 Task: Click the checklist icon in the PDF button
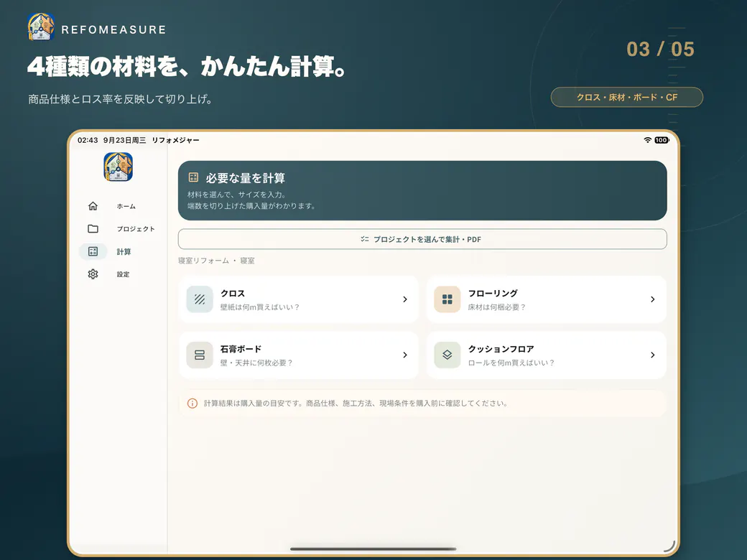(364, 239)
